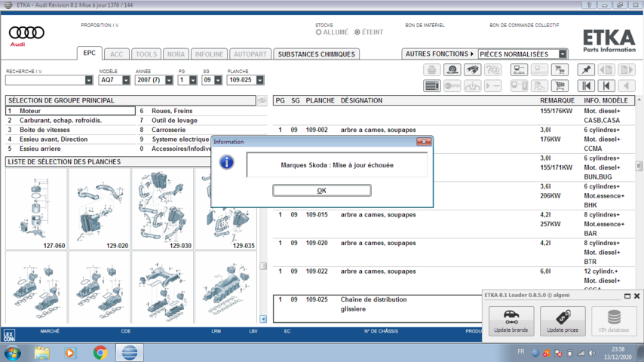Select thumbnail 129-030
This screenshot has height=362, width=644.
pyautogui.click(x=163, y=209)
